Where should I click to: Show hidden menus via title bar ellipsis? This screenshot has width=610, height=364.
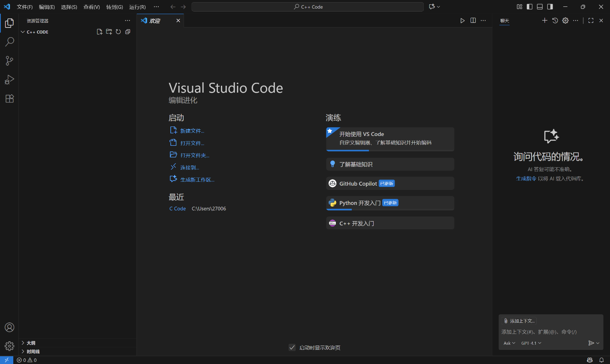tap(156, 7)
